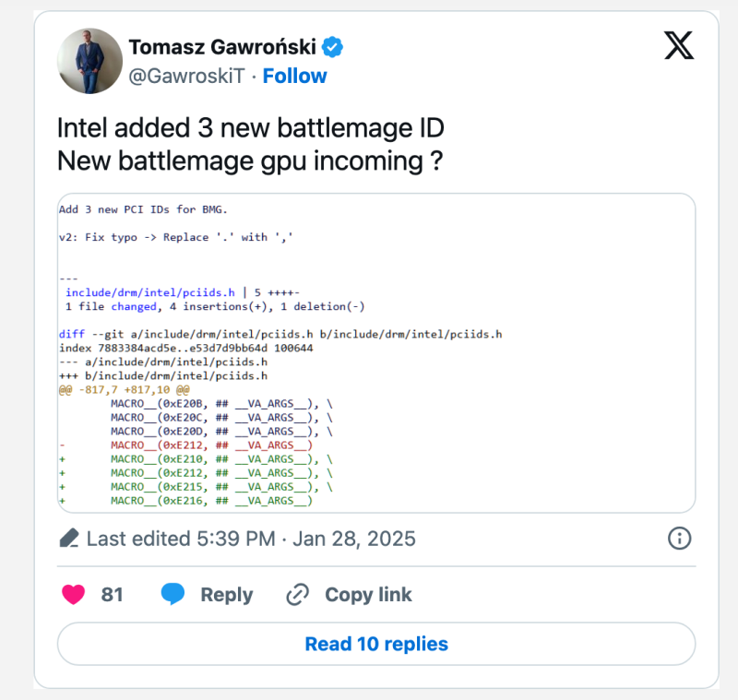Click the Reply text label
Screen dimensions: 738x700
click(x=226, y=595)
